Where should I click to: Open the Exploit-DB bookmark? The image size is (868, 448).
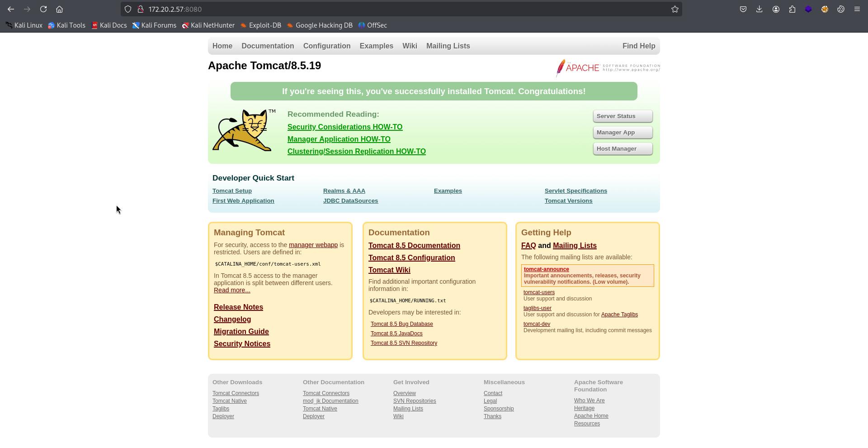click(x=260, y=25)
